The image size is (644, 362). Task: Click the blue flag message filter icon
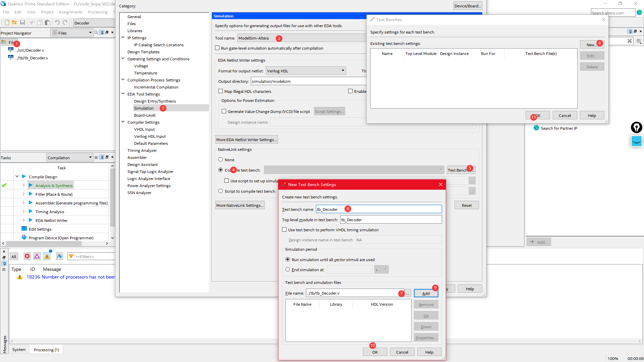coord(59,256)
